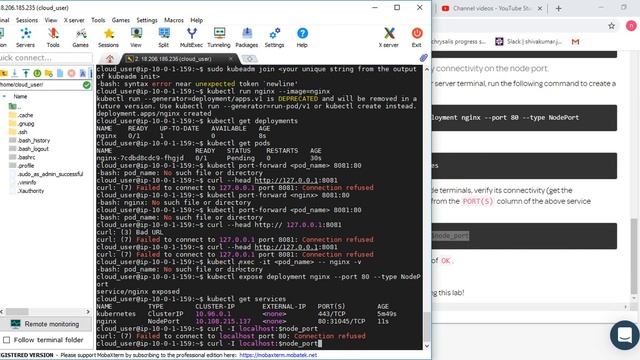The image size is (640, 360).
Task: Click the /home/cloud_user/ path field
Action: tap(41, 85)
